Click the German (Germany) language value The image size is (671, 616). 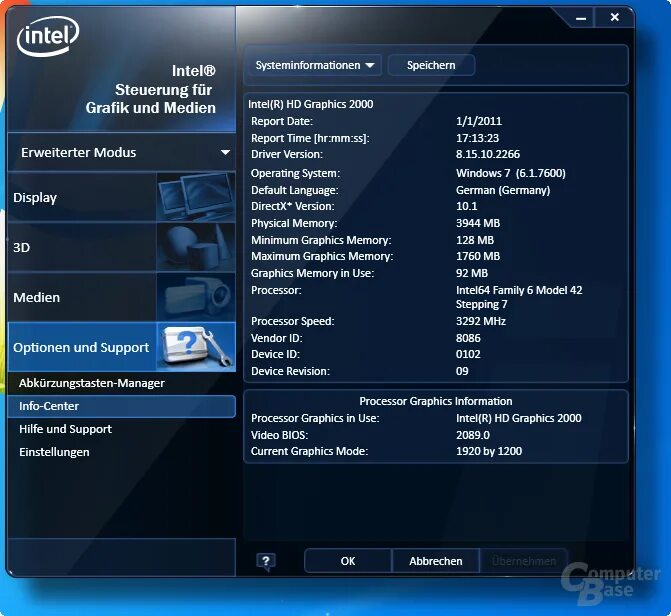coord(503,190)
